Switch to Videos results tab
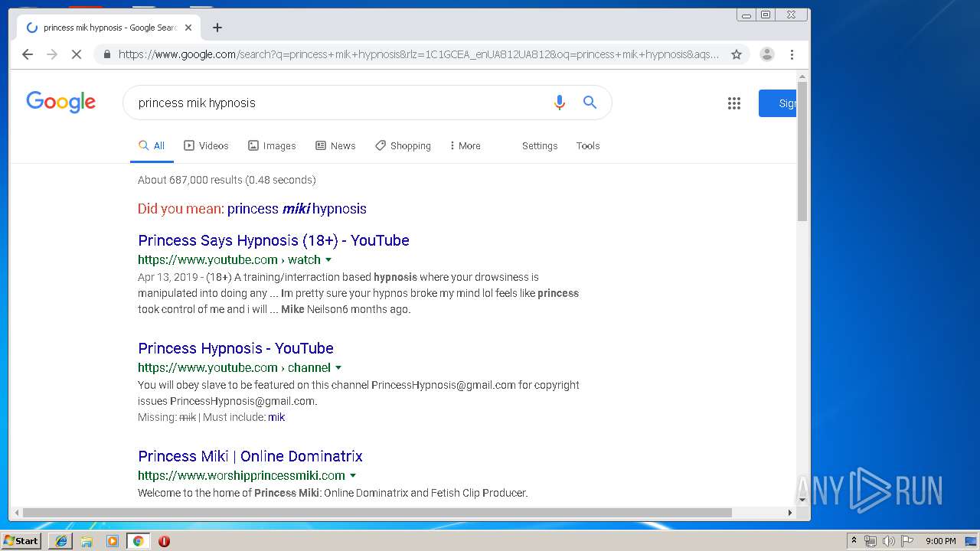Screen dimensions: 980x551 point(206,145)
